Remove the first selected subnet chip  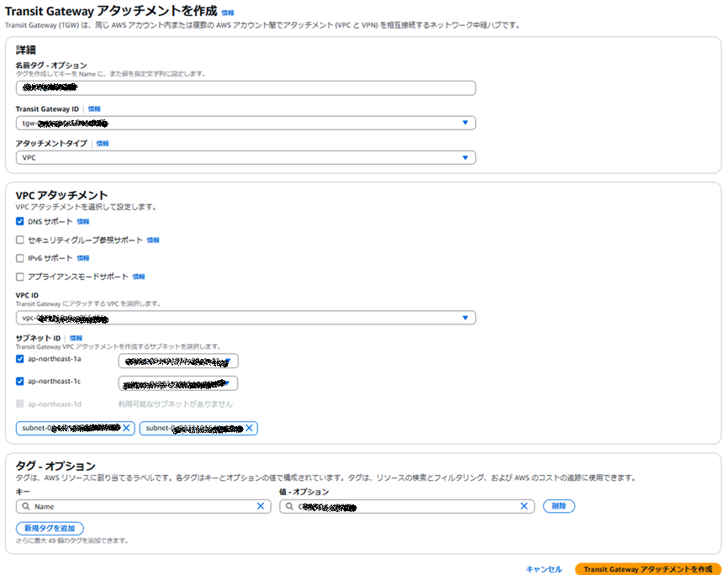[126, 428]
